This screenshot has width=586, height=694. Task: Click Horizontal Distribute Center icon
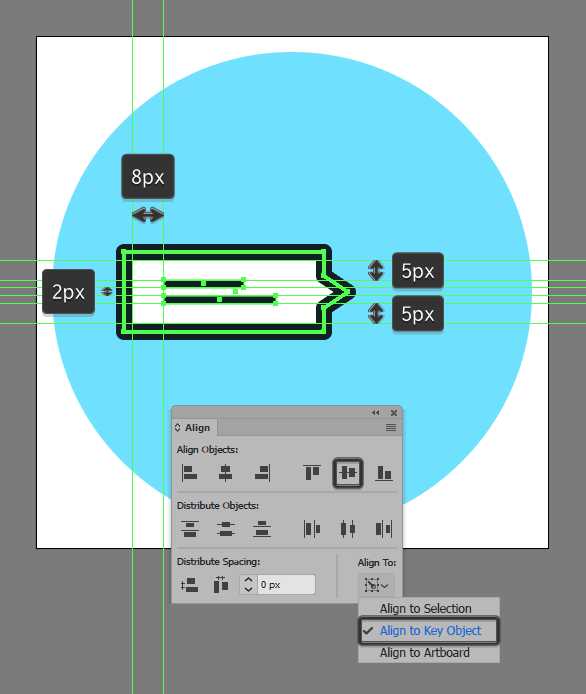[x=348, y=529]
